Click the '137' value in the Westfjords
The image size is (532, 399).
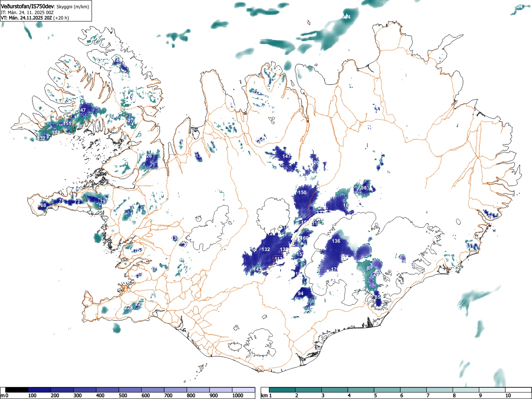point(41,138)
